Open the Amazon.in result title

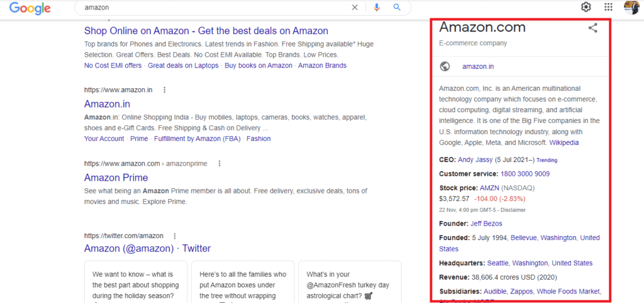pyautogui.click(x=107, y=103)
